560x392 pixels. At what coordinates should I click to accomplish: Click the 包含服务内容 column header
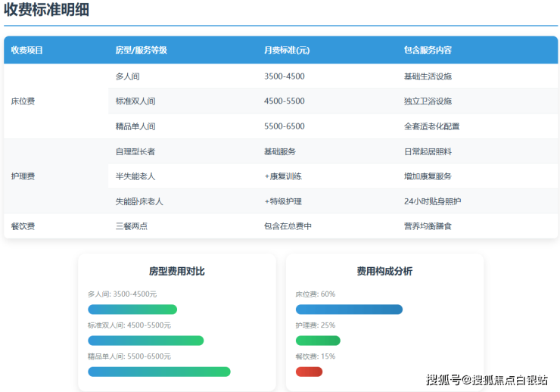pos(428,50)
